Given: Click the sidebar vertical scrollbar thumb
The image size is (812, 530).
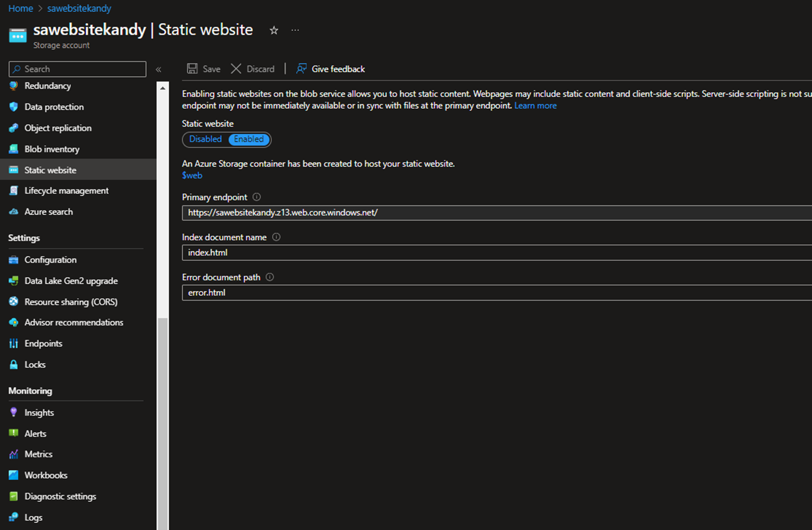Looking at the screenshot, I should [x=163, y=424].
